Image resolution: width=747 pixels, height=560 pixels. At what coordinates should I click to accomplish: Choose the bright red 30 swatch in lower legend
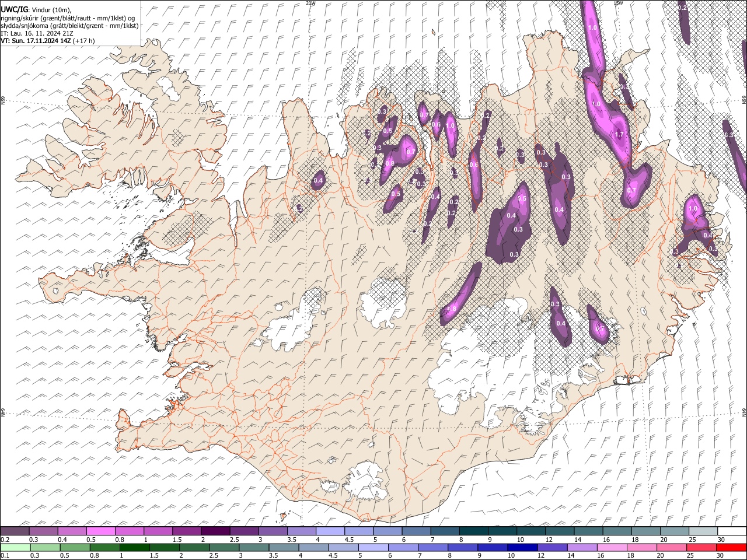click(731, 547)
